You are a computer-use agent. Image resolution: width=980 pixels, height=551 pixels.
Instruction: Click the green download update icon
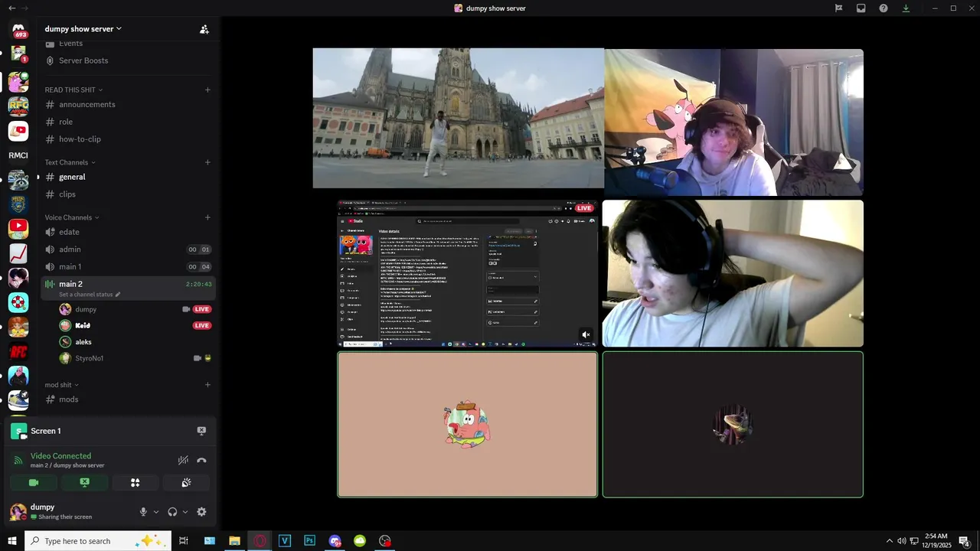coord(906,8)
